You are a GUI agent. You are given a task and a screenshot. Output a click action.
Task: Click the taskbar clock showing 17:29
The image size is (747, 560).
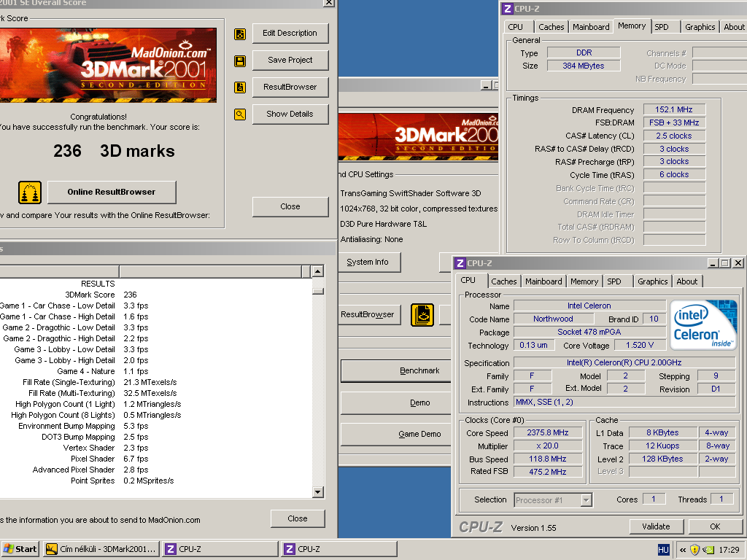pos(729,550)
